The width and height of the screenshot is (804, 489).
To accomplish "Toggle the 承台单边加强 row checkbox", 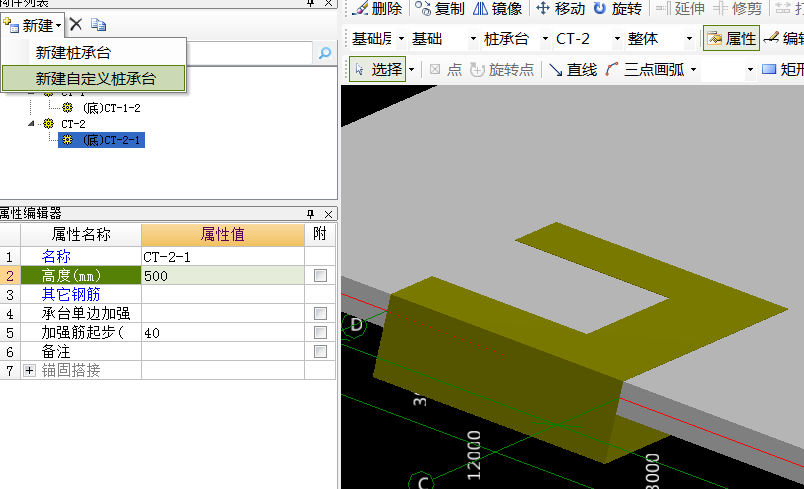I will click(x=320, y=314).
